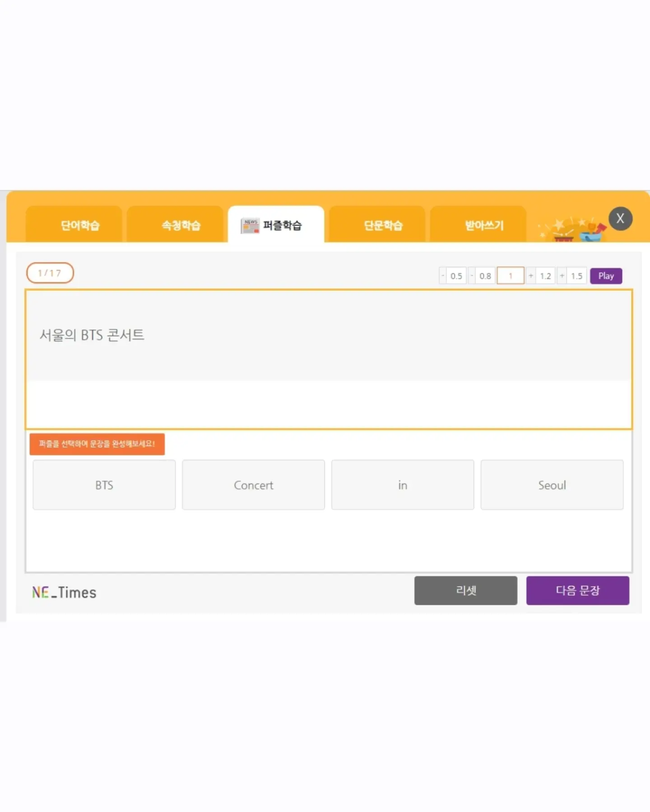
Task: Pick the BTS puzzle word
Action: [104, 485]
